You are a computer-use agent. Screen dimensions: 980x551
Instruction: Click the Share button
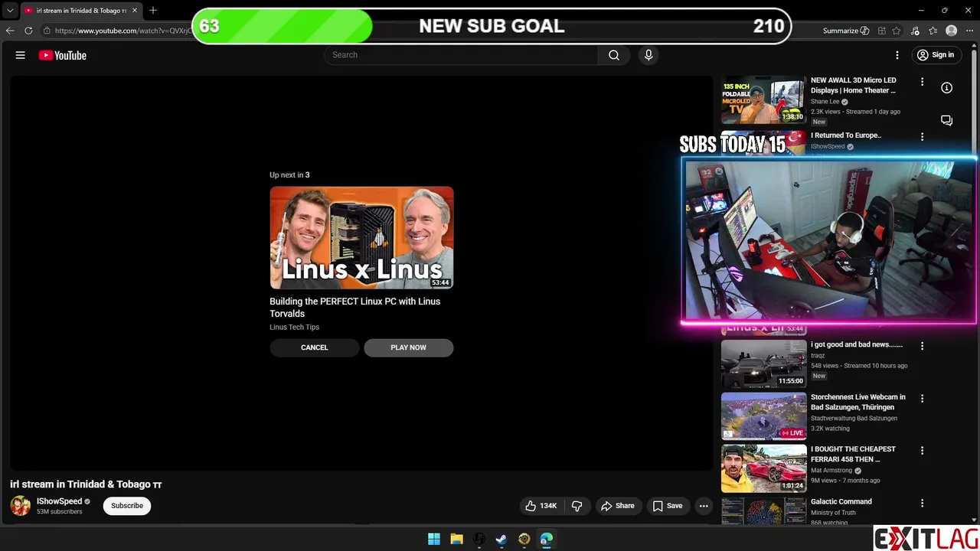618,506
